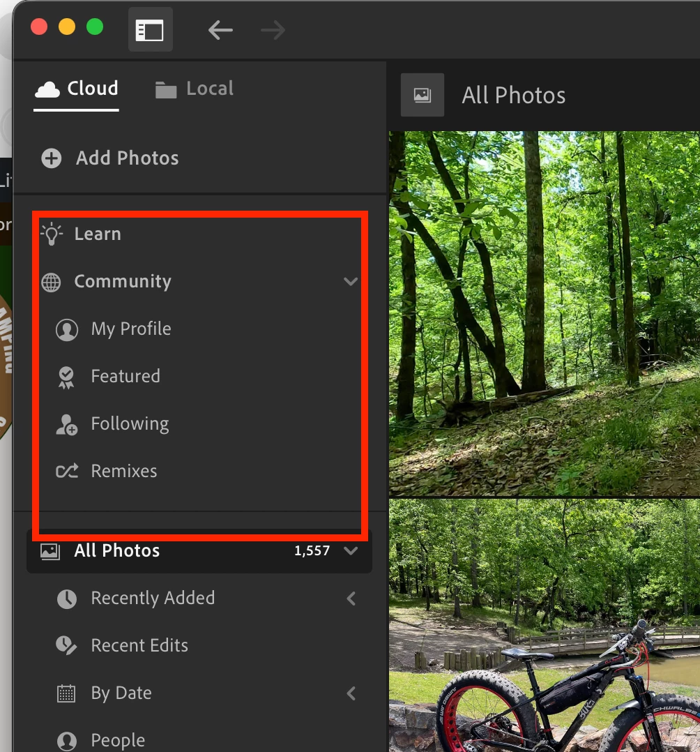The image size is (700, 752).
Task: Go forward with the right arrow
Action: pos(273,30)
